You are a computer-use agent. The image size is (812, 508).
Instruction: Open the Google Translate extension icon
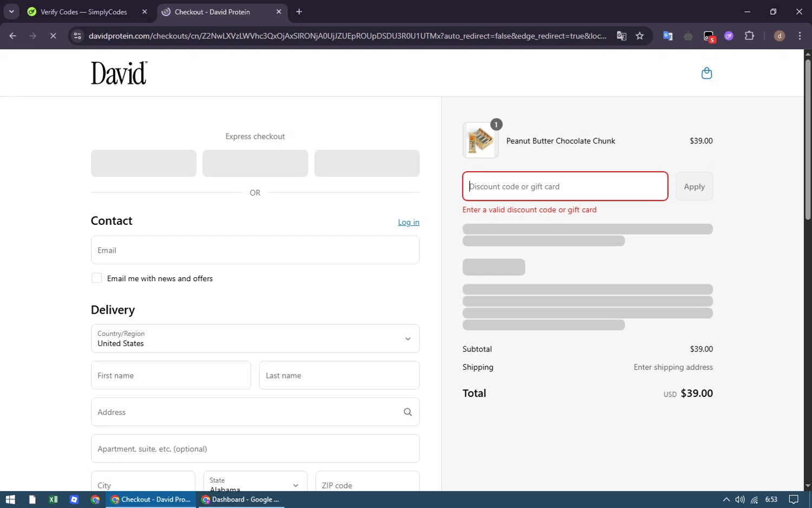point(668,36)
